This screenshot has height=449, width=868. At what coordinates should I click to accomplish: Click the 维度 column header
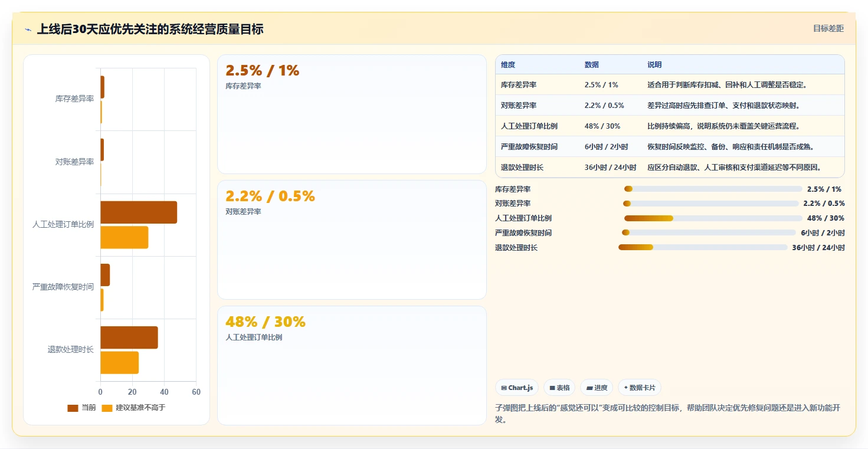508,64
